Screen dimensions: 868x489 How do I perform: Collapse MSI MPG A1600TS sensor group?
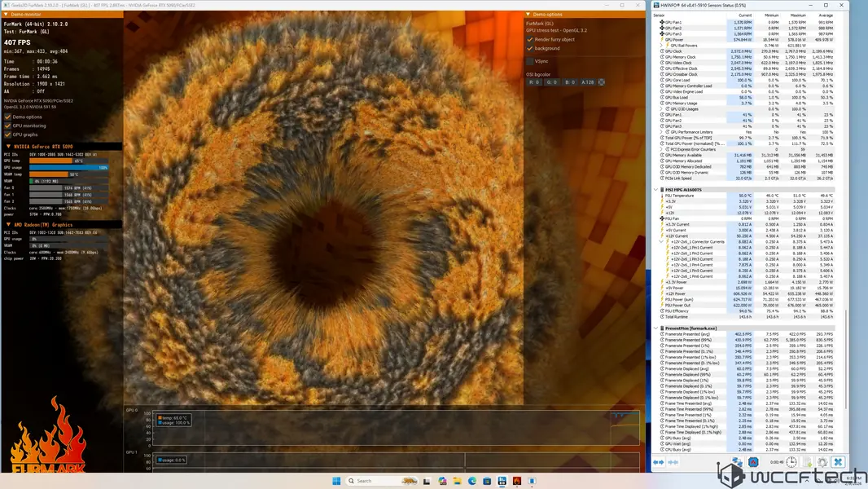pyautogui.click(x=656, y=189)
